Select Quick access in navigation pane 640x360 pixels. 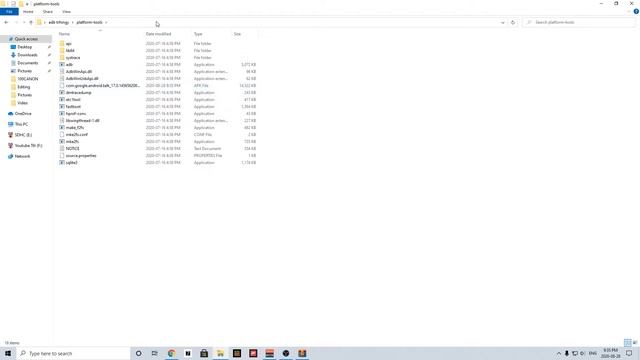pos(26,39)
